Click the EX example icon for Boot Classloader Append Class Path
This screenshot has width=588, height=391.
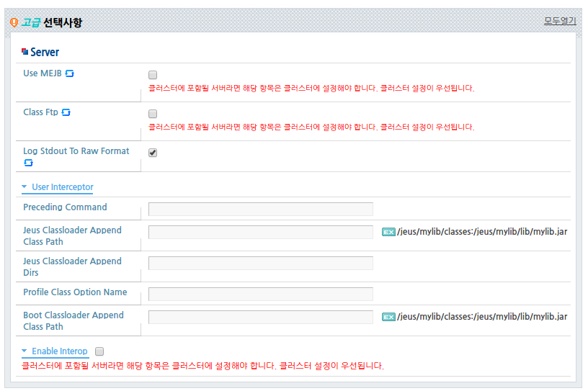[388, 317]
